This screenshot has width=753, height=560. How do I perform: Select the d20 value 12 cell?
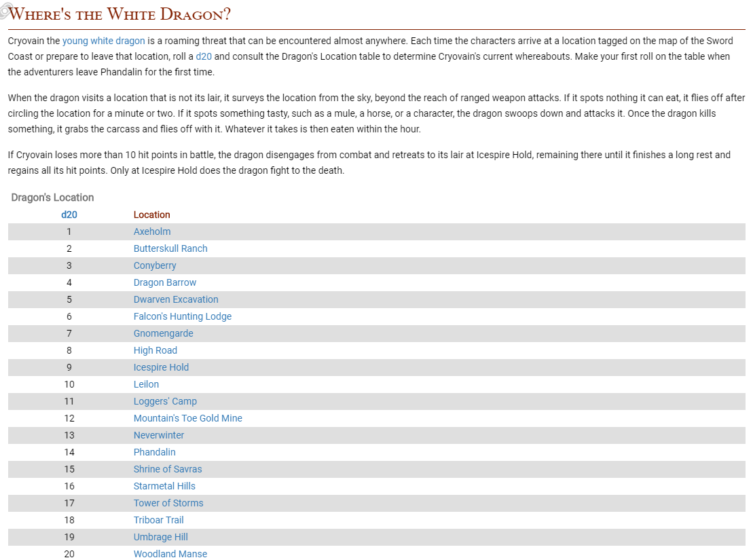[69, 418]
